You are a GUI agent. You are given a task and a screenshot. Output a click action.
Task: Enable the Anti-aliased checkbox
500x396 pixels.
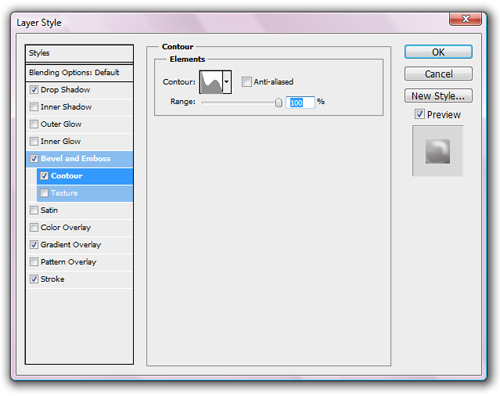[x=247, y=82]
